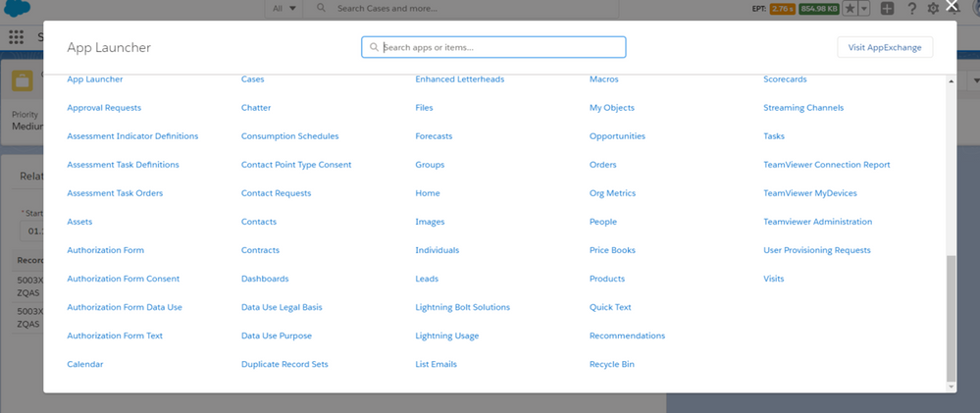Image resolution: width=980 pixels, height=413 pixels.
Task: Open the Contacts item
Action: [x=259, y=222]
